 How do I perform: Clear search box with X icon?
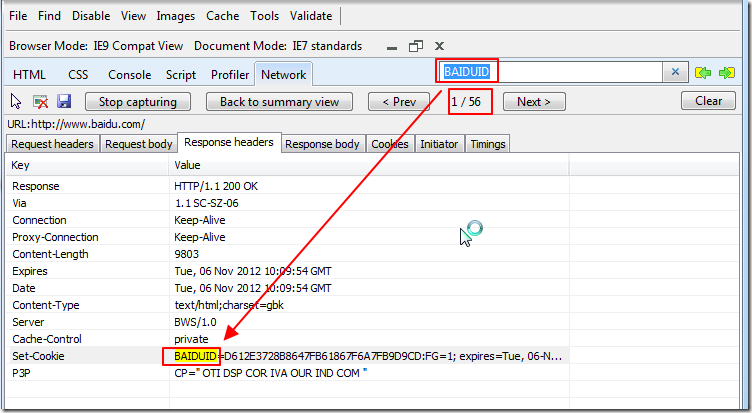tap(675, 72)
